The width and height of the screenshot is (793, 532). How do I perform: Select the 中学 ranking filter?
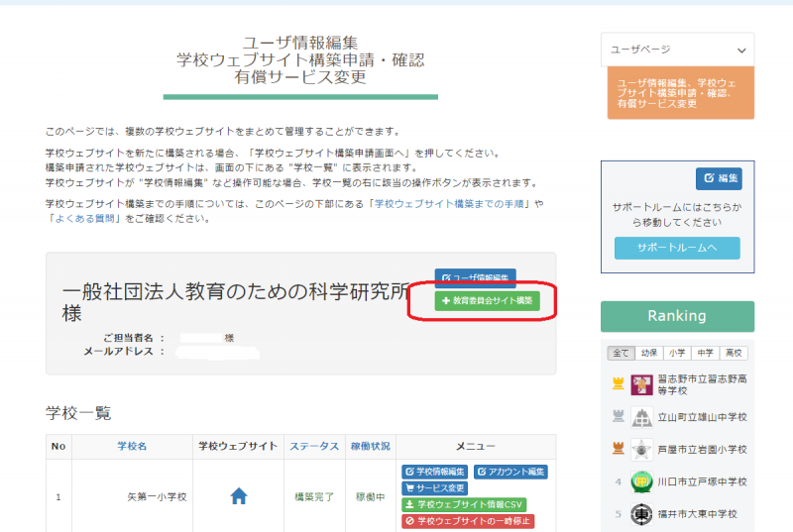[705, 353]
